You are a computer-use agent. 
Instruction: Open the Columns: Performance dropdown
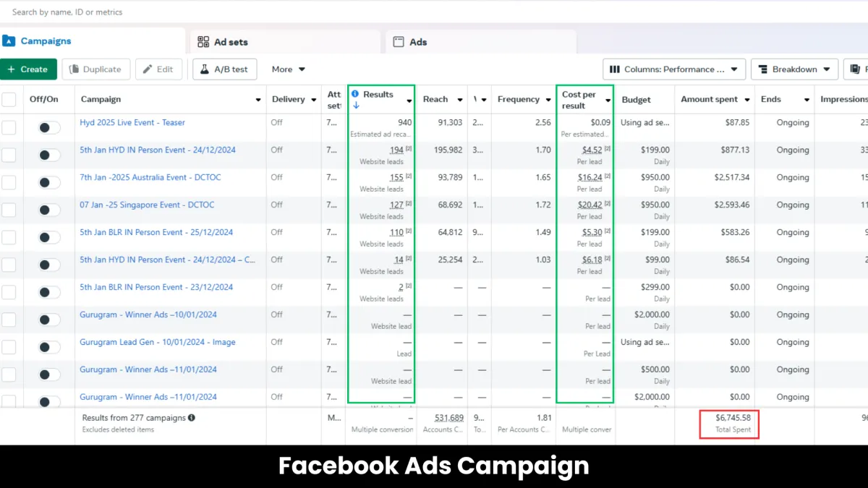[x=674, y=69]
